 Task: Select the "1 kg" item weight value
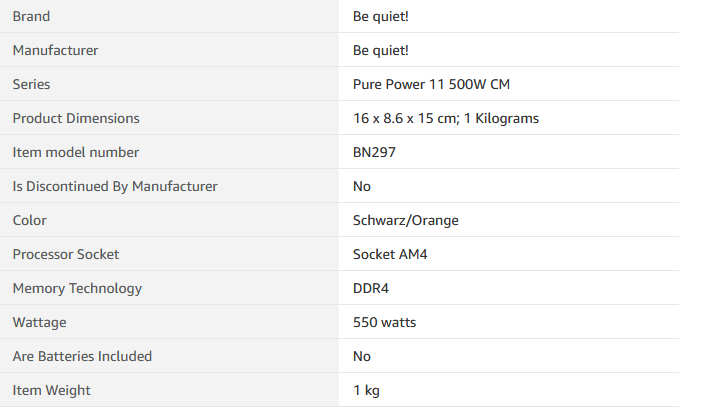366,390
